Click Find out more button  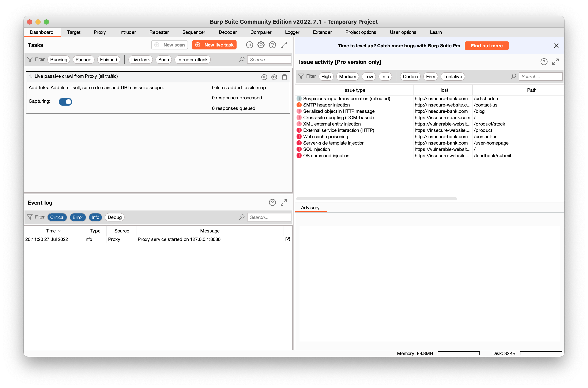[486, 45]
